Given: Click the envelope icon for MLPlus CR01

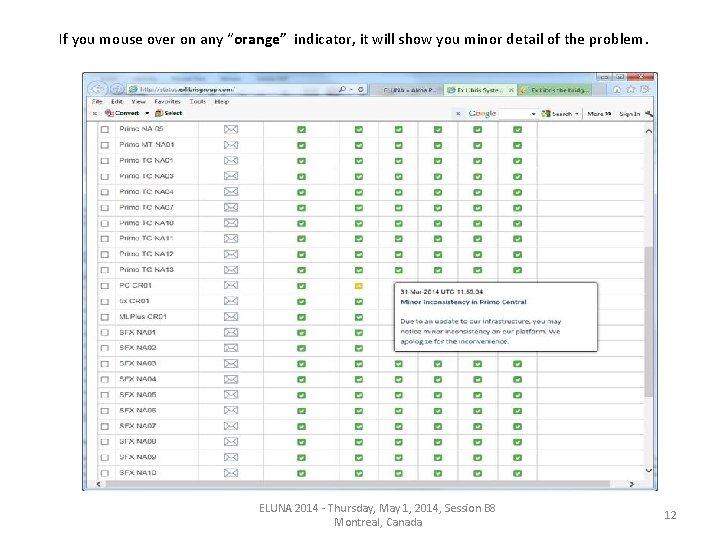Looking at the screenshot, I should point(231,316).
